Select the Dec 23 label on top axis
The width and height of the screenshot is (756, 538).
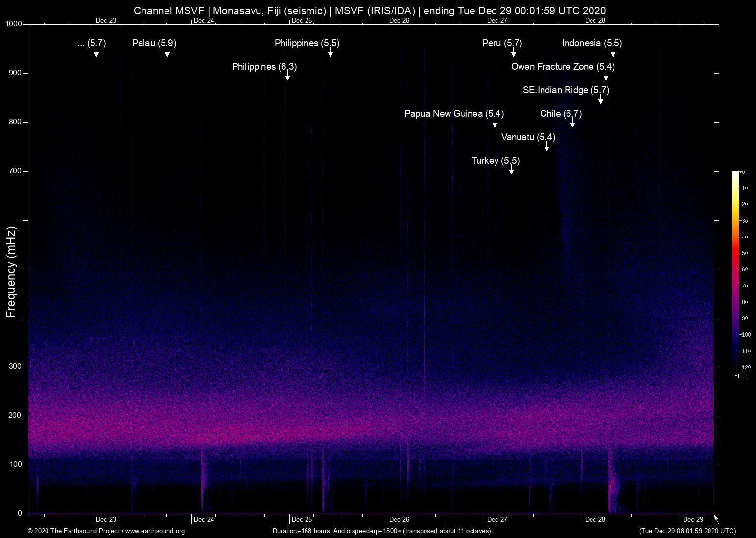(106, 21)
